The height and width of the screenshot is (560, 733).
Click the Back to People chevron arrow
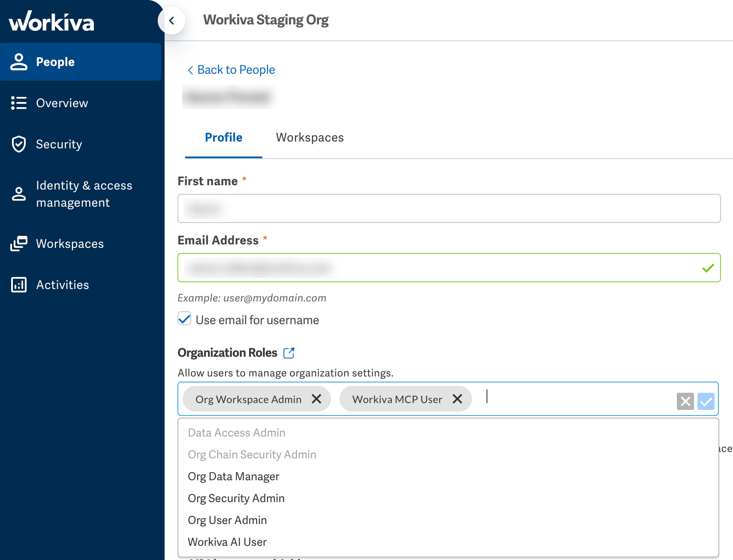click(x=190, y=70)
